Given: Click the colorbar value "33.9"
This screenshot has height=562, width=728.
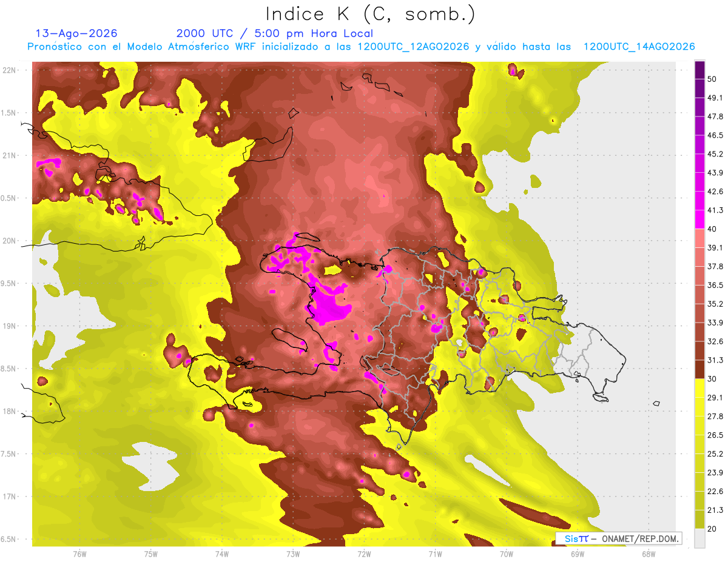Looking at the screenshot, I should point(715,323).
